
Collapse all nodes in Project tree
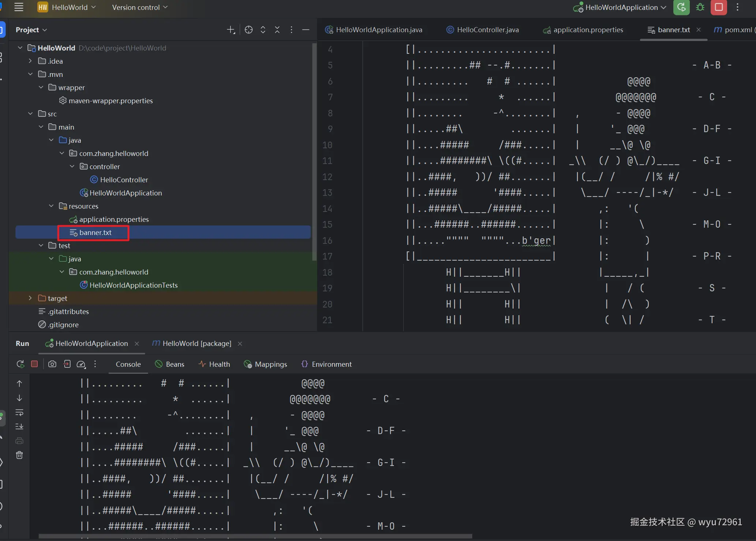(x=277, y=30)
